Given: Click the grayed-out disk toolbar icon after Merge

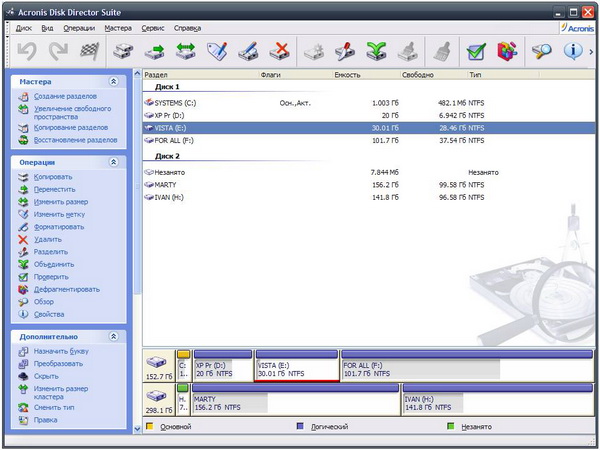Looking at the screenshot, I should pyautogui.click(x=408, y=51).
